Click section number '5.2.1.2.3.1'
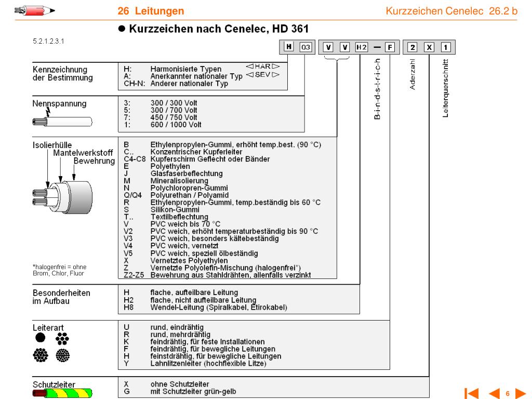This screenshot has width=532, height=399. click(x=48, y=41)
